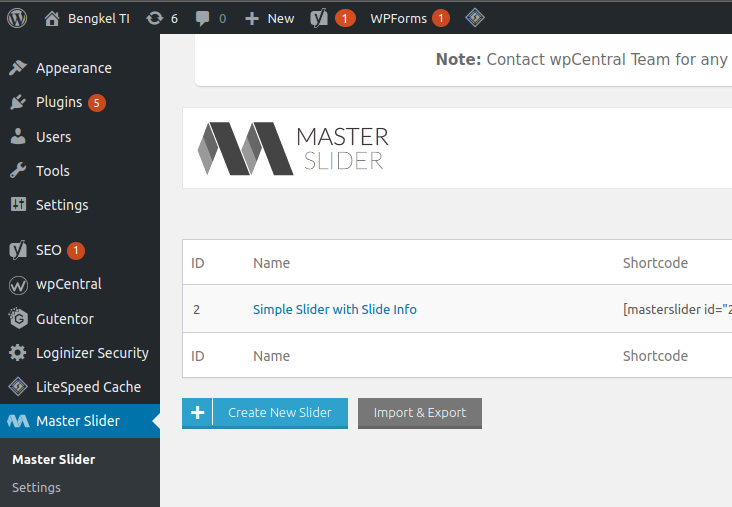Open the Simple Slider with Slide Info link
732x507 pixels.
335,310
